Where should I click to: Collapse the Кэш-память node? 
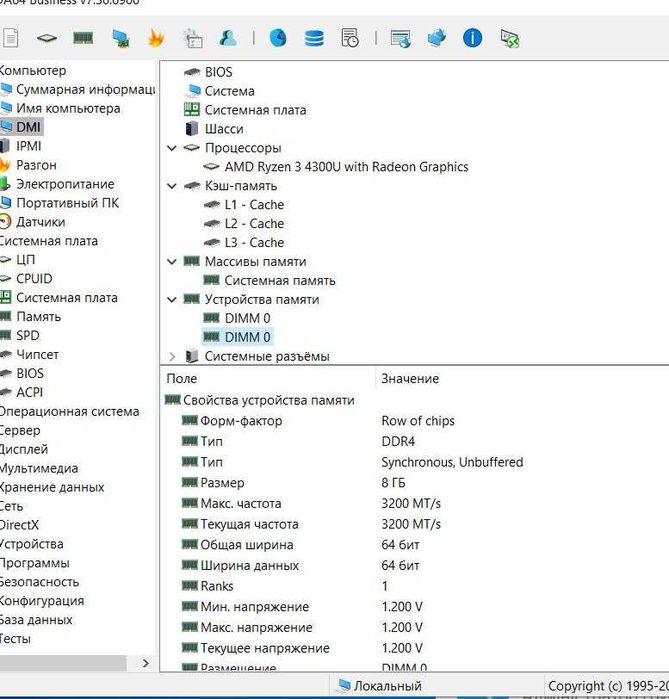click(x=172, y=185)
